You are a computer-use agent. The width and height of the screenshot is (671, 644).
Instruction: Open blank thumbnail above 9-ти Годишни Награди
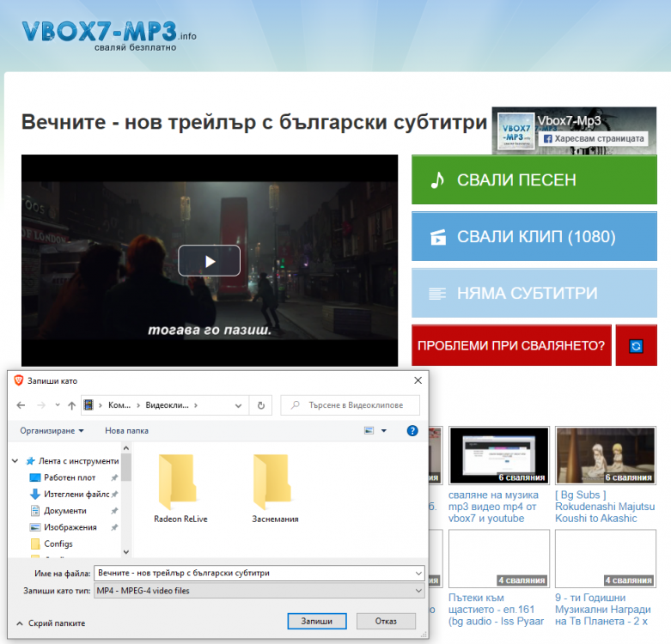pos(606,558)
